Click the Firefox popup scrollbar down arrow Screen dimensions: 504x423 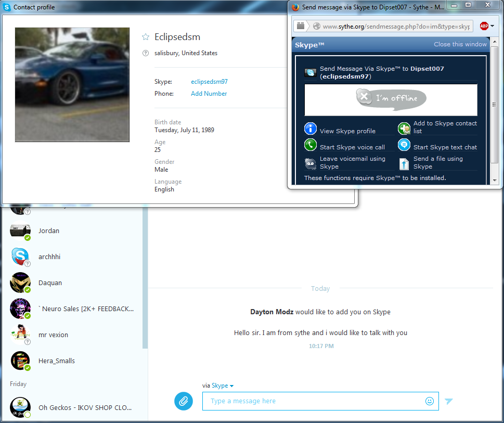494,181
